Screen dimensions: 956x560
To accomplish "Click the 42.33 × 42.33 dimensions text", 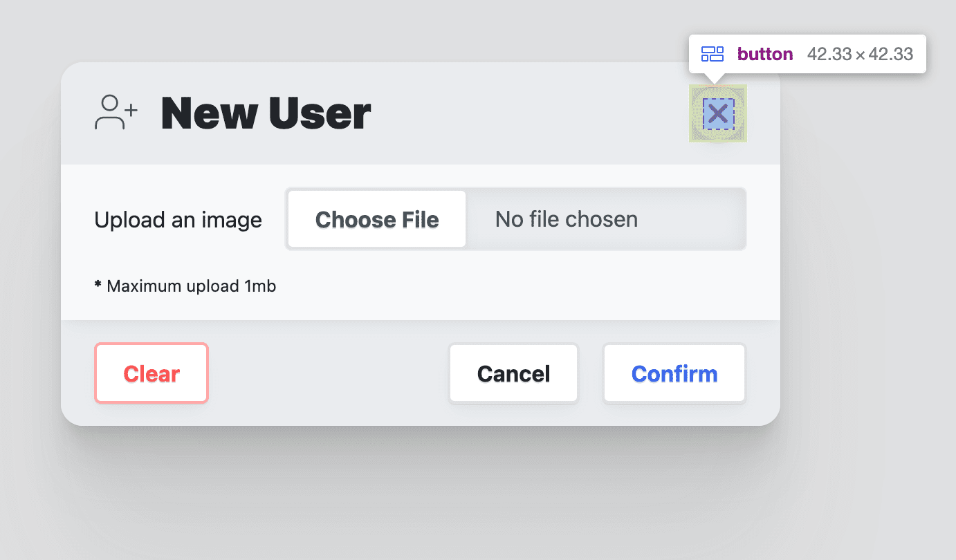I will click(x=860, y=53).
